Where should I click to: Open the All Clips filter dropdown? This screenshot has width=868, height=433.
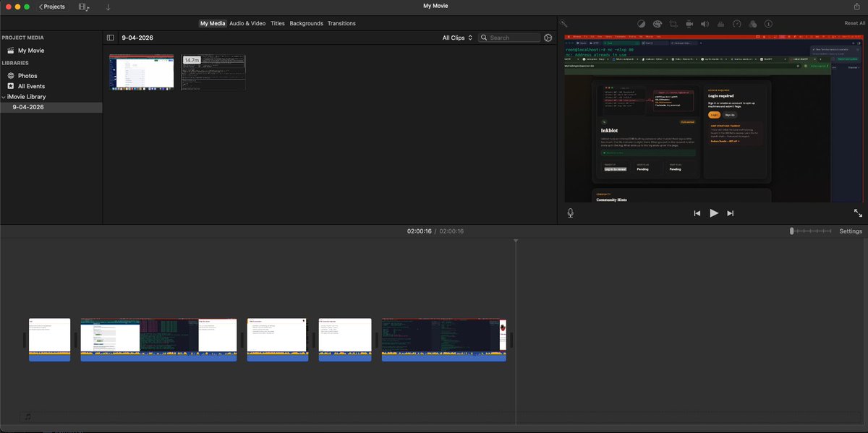(x=457, y=38)
